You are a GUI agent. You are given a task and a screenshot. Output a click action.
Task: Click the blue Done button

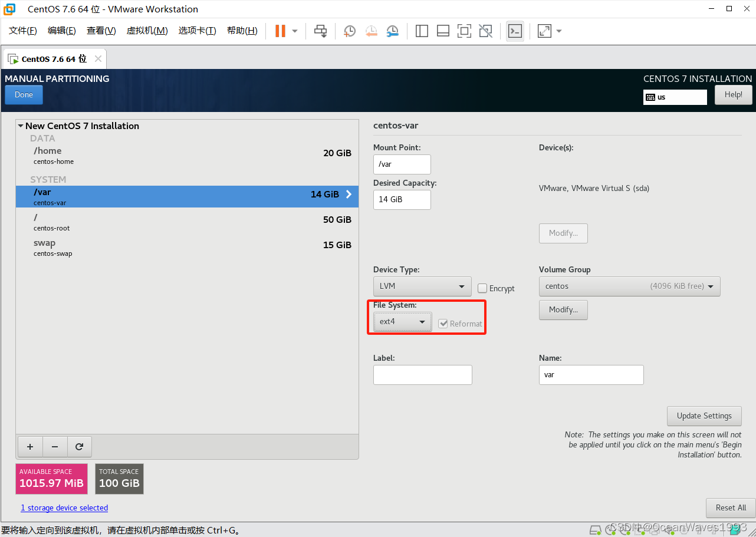coord(24,95)
